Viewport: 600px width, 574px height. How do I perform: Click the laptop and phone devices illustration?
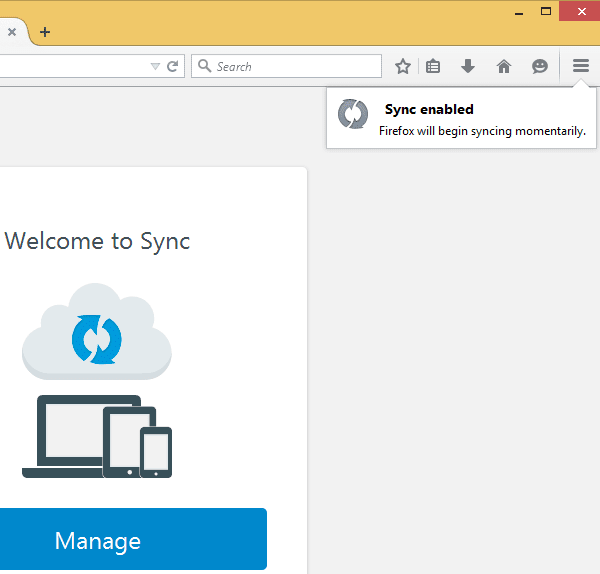click(97, 437)
